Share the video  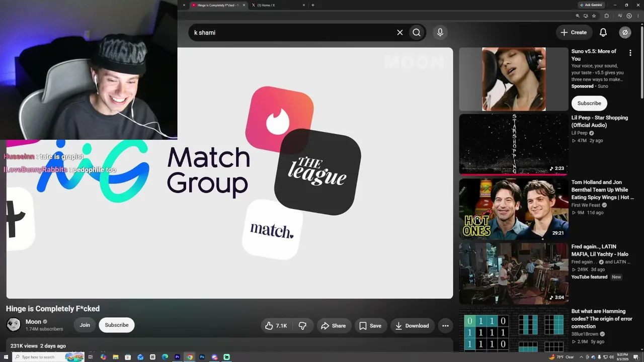(333, 326)
